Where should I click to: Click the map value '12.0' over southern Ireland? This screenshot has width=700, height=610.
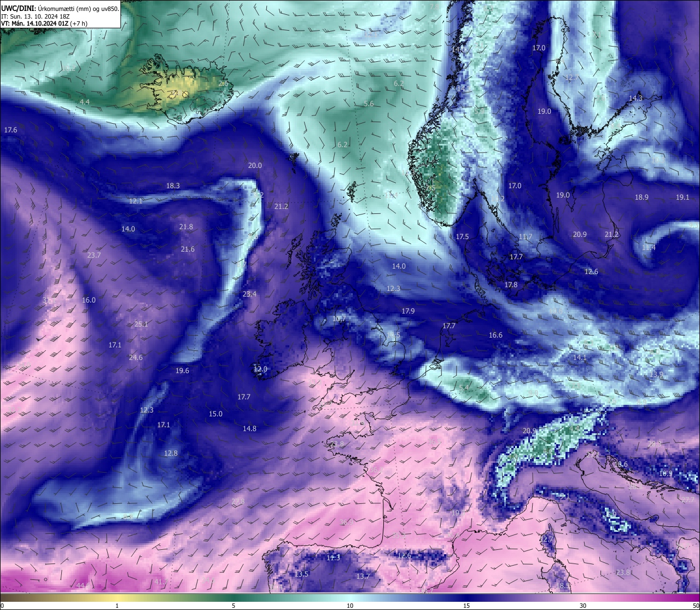[260, 369]
